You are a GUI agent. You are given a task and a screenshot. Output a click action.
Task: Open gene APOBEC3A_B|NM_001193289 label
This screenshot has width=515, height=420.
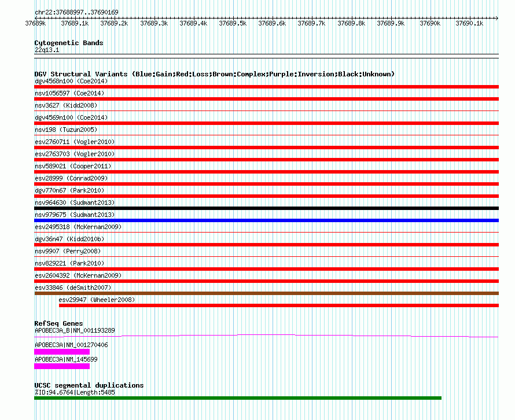[x=75, y=331]
